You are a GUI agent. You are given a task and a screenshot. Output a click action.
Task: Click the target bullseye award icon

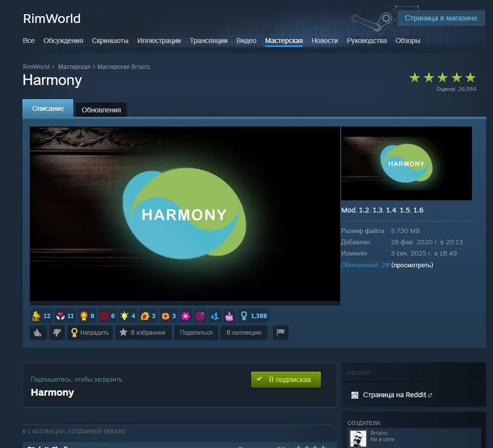[x=200, y=316]
